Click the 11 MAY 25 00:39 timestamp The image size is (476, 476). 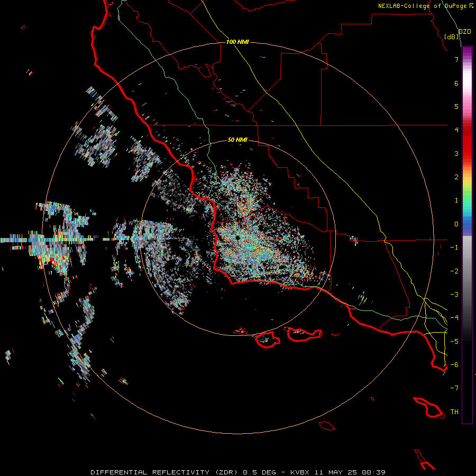tap(350, 472)
